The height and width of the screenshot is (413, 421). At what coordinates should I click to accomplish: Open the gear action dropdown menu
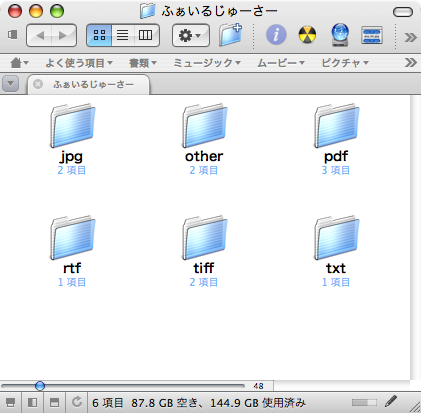191,35
